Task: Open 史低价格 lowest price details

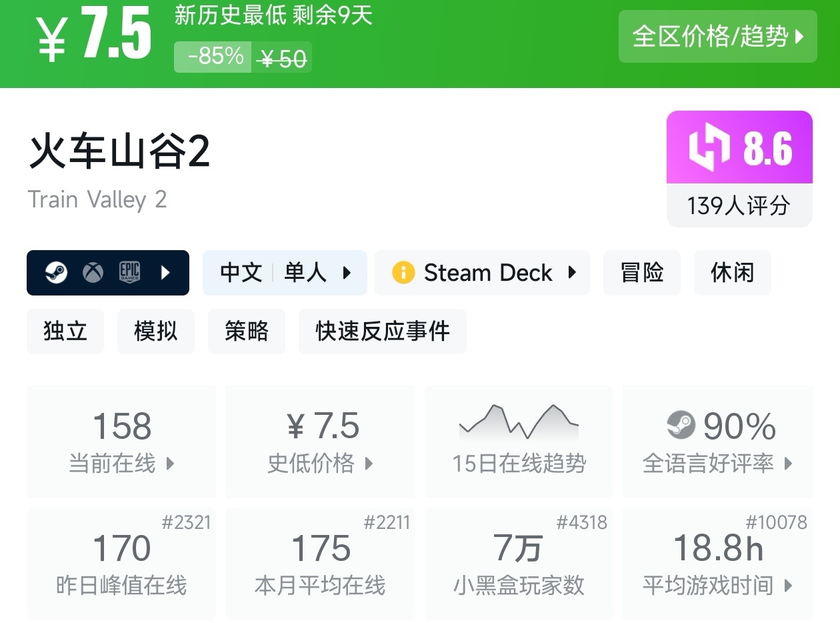Action: pos(320,441)
